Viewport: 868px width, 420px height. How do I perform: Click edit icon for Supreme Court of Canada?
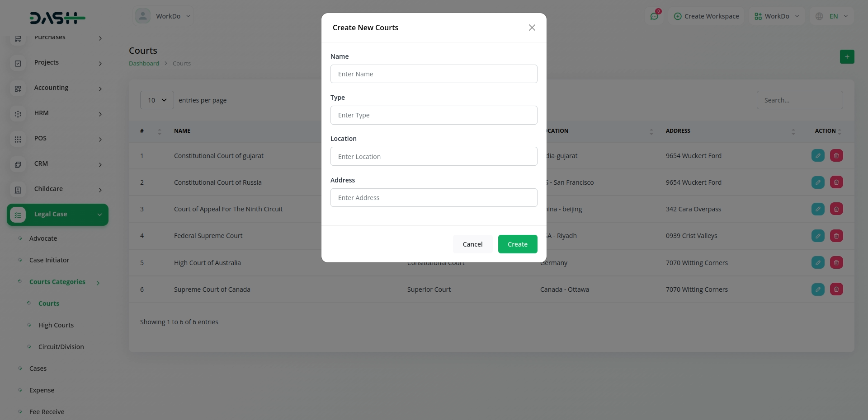[818, 289]
